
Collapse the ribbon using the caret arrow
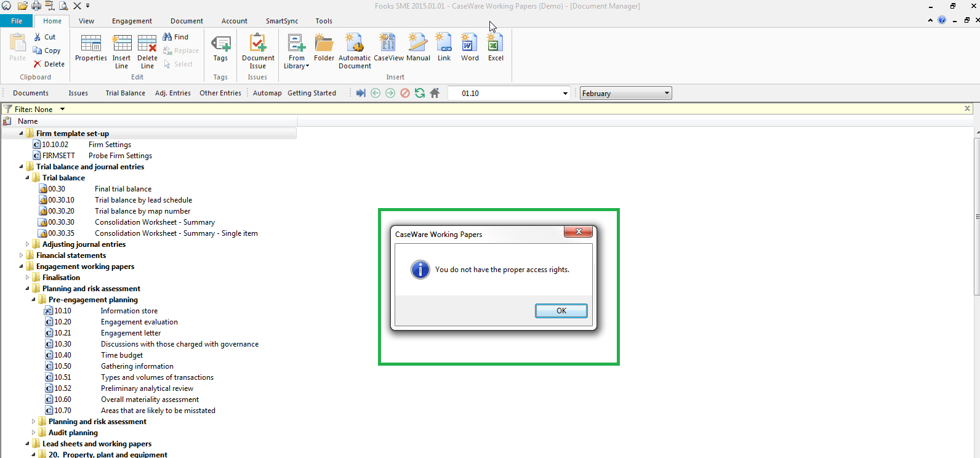(x=930, y=20)
